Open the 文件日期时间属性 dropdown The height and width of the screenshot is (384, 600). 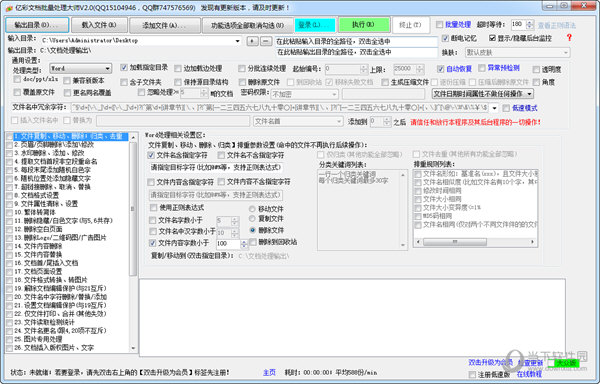[483, 94]
